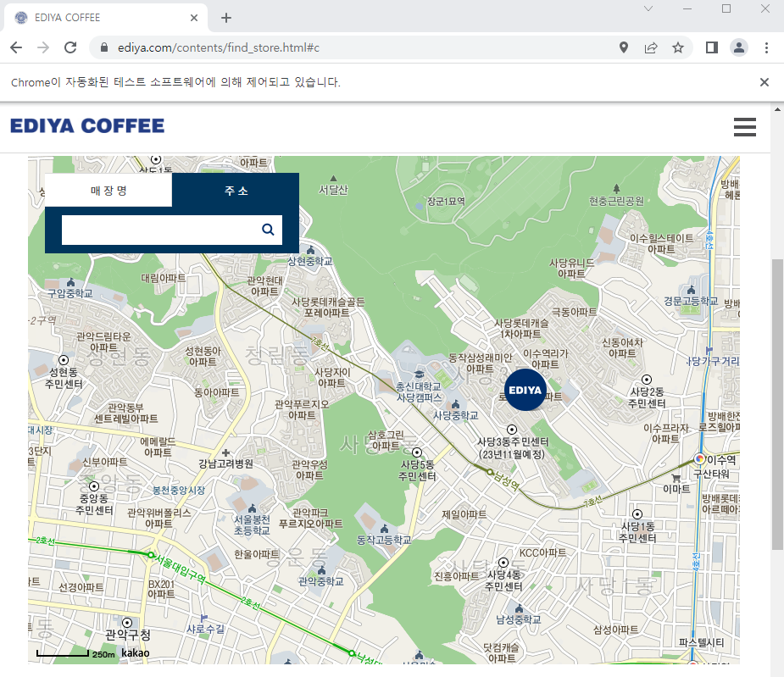Click the 남성중학교 school label

519,619
